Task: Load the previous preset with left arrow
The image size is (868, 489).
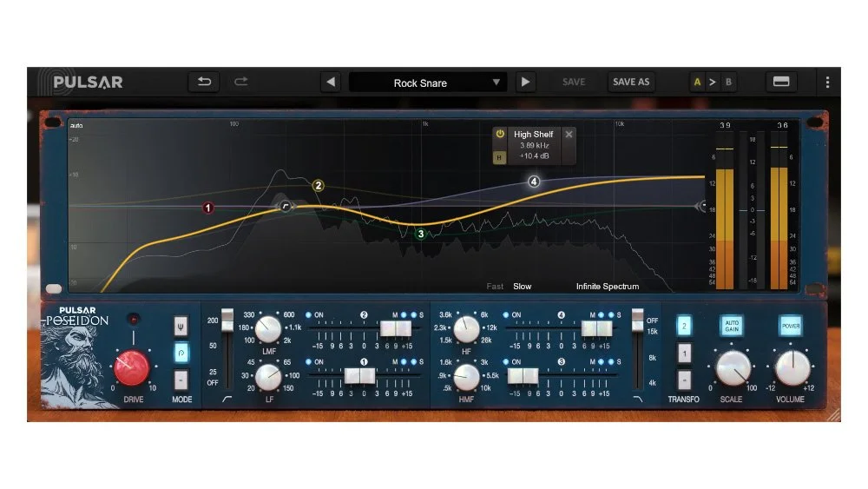Action: click(x=331, y=82)
